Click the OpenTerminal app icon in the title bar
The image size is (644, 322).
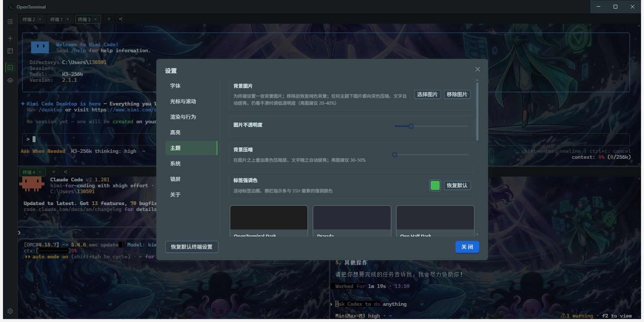(11, 7)
